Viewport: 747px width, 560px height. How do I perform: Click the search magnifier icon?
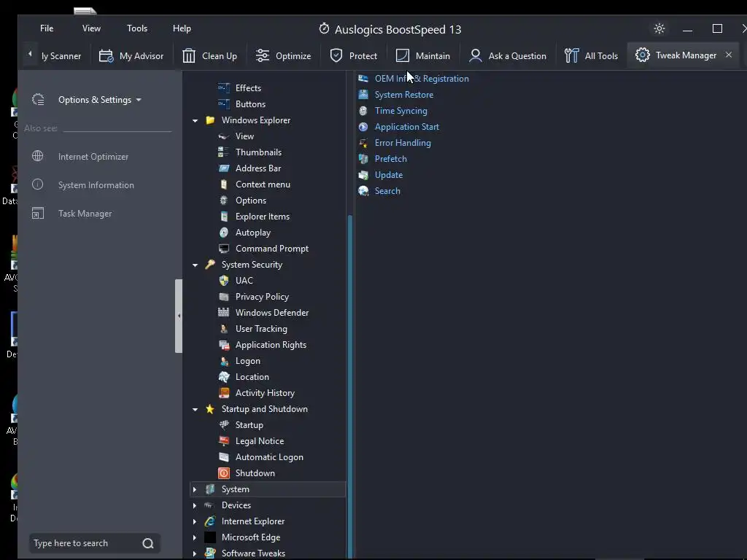(x=148, y=543)
